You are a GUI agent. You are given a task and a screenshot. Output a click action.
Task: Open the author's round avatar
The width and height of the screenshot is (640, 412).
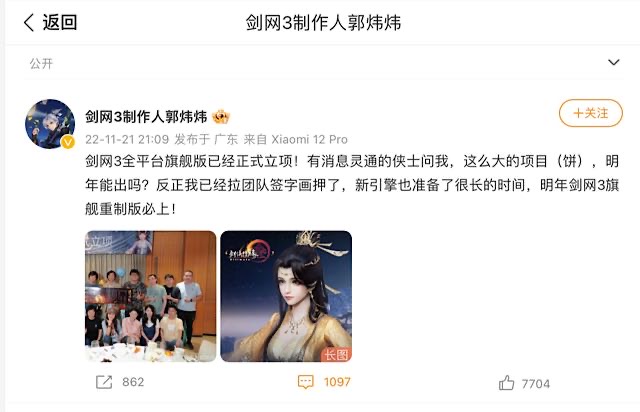click(x=50, y=124)
